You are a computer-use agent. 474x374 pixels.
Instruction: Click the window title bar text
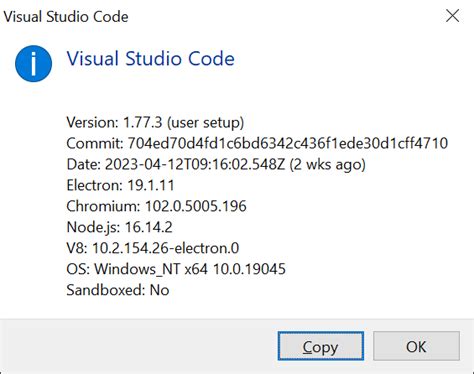[66, 17]
